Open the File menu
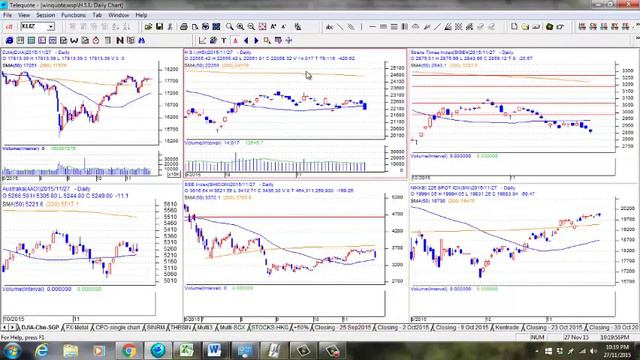This screenshot has width=640, height=360. tap(7, 15)
